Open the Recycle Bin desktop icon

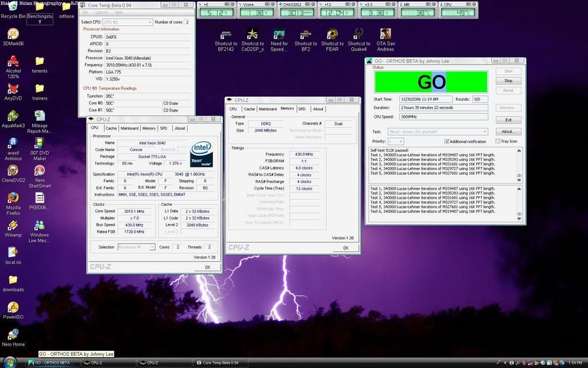coord(13,10)
